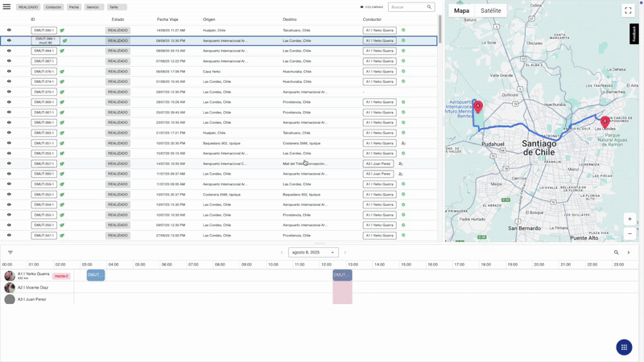Screen dimensions: 644x362
Task: Open the Conductor filter chip
Action: click(53, 7)
